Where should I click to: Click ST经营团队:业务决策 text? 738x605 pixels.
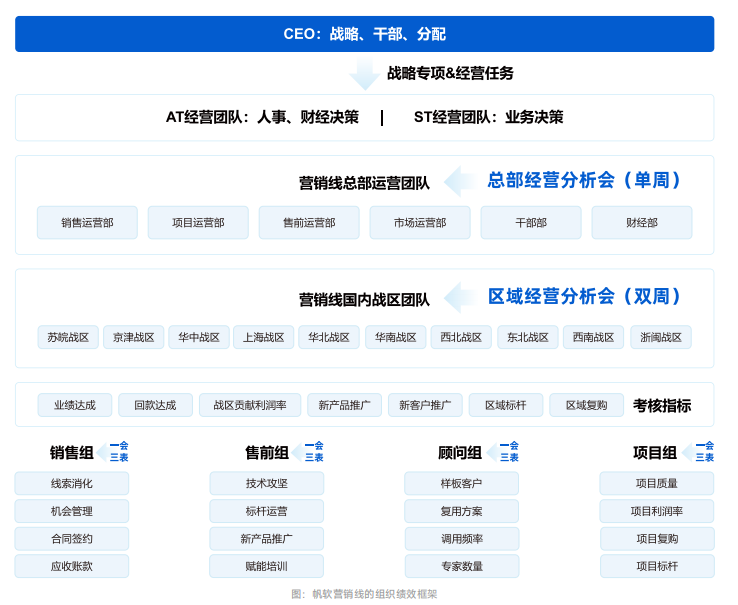pyautogui.click(x=489, y=117)
